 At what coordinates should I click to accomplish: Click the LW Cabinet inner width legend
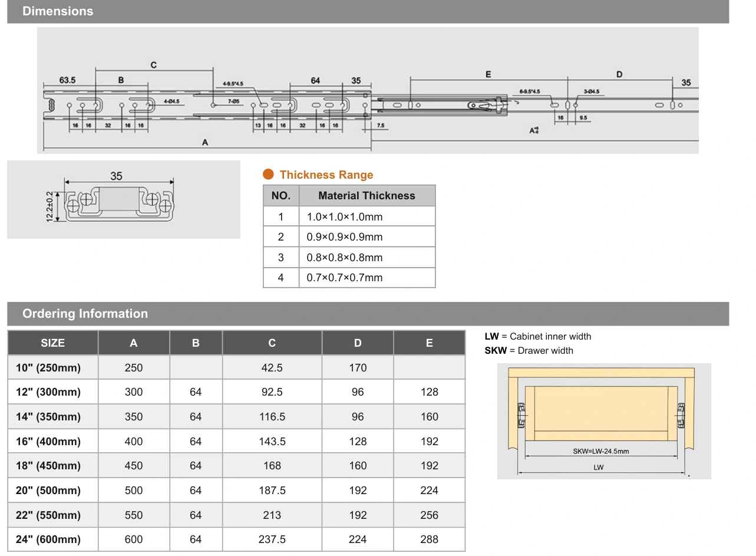[x=538, y=336]
